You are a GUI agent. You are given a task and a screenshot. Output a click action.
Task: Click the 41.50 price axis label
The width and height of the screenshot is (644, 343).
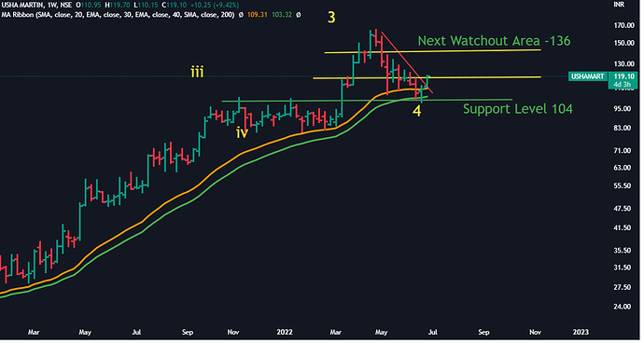[x=623, y=227]
